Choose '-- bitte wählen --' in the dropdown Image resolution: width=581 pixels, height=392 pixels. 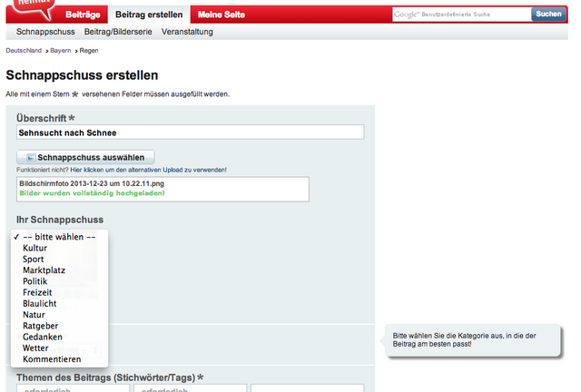pos(59,237)
